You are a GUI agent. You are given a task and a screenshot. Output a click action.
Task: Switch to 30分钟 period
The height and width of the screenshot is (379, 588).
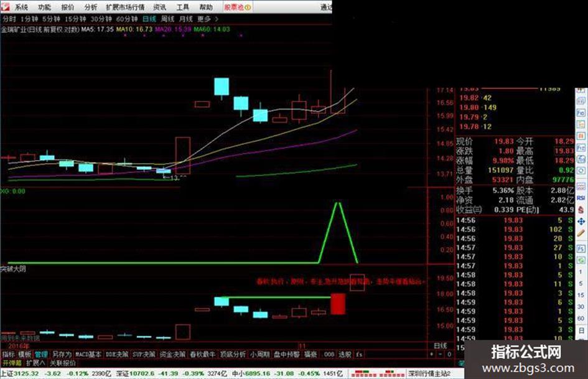(x=101, y=19)
